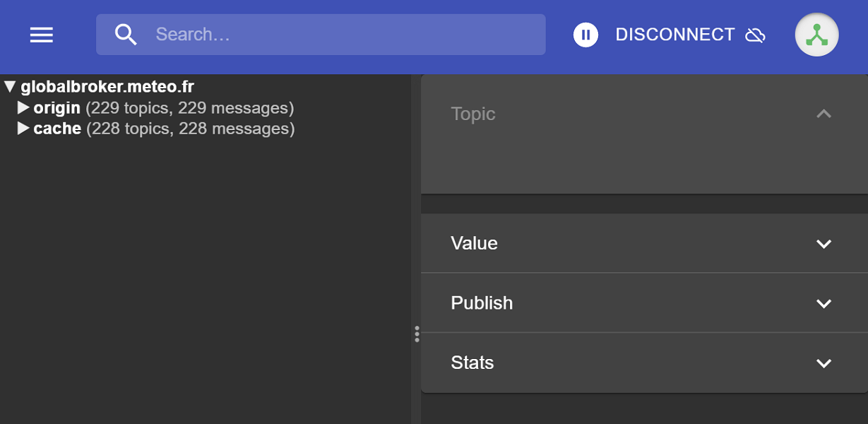868x424 pixels.
Task: Expand the origin topic node
Action: pos(23,107)
